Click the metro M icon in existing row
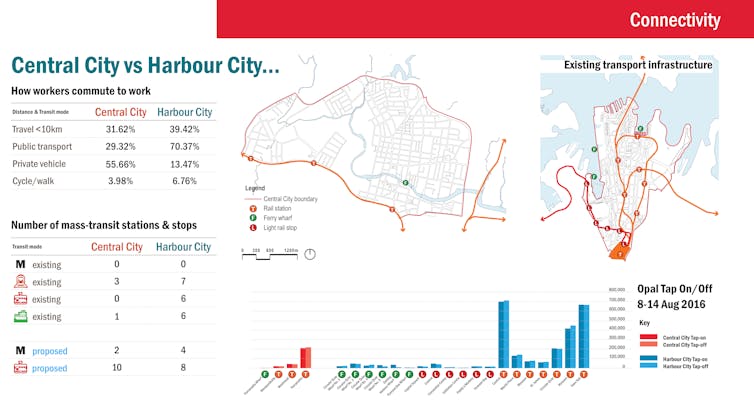Screen dimensions: 754x417 [20, 265]
